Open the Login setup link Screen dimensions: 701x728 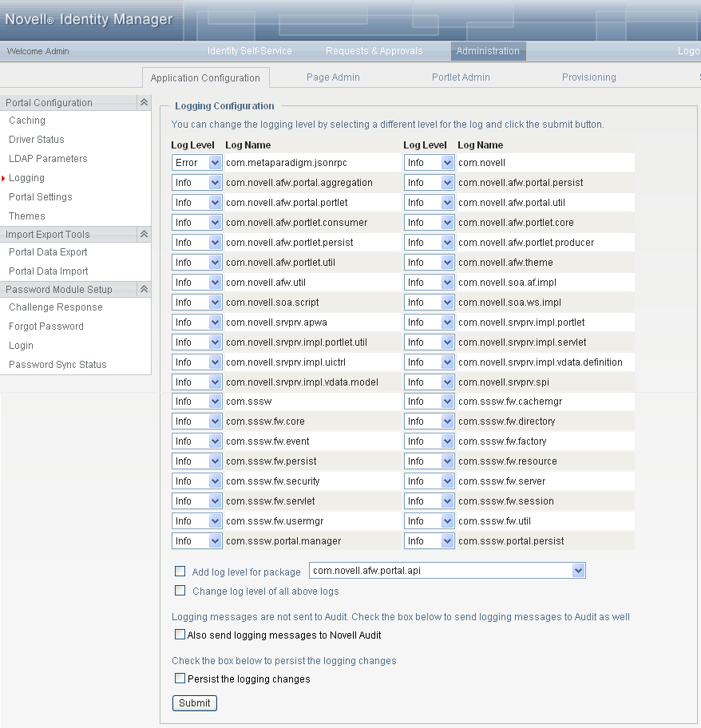[21, 346]
